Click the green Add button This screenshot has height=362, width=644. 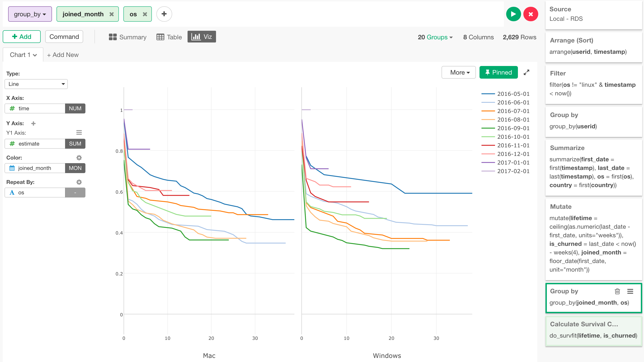[x=22, y=37]
